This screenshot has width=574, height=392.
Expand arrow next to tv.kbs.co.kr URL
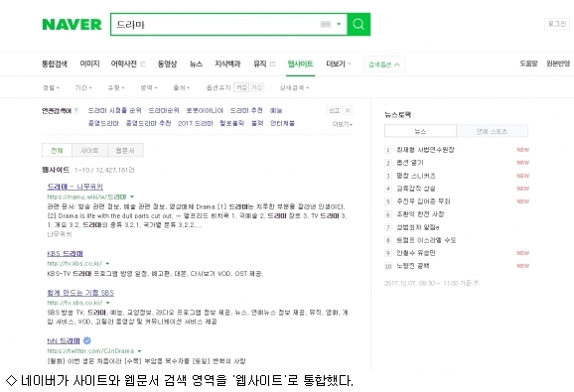[x=107, y=263]
